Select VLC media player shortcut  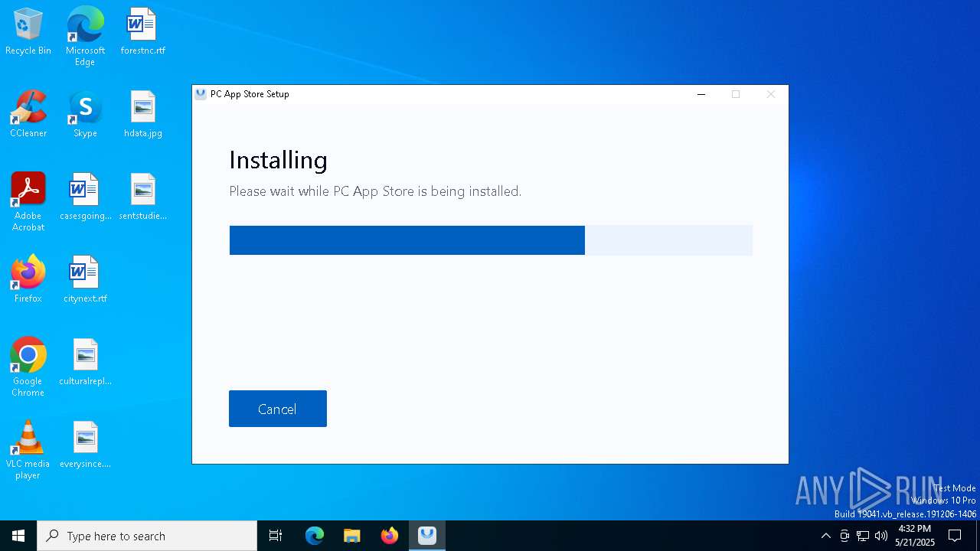click(28, 450)
